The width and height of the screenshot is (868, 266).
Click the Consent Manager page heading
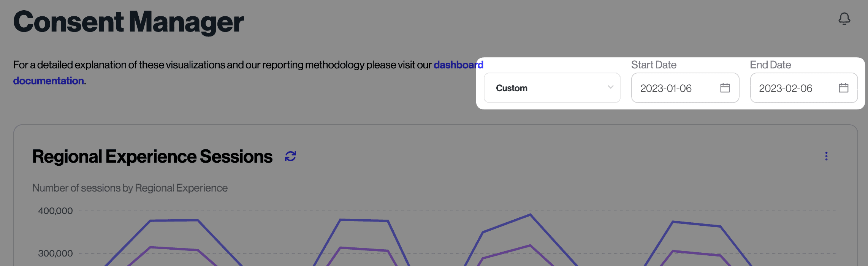[x=128, y=22]
